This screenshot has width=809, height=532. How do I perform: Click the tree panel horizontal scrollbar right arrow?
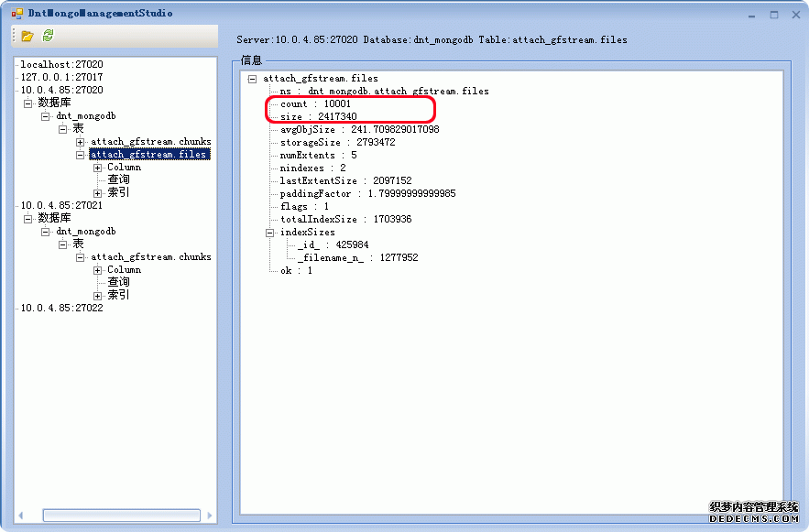click(210, 516)
